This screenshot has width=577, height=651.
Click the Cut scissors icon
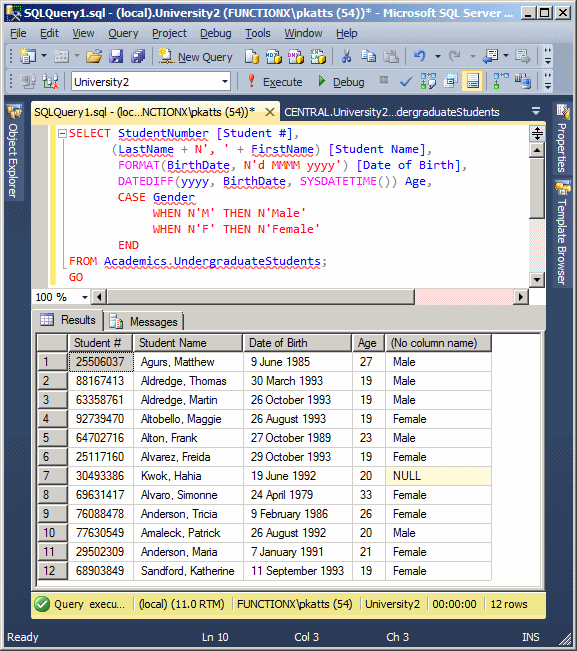click(x=346, y=56)
